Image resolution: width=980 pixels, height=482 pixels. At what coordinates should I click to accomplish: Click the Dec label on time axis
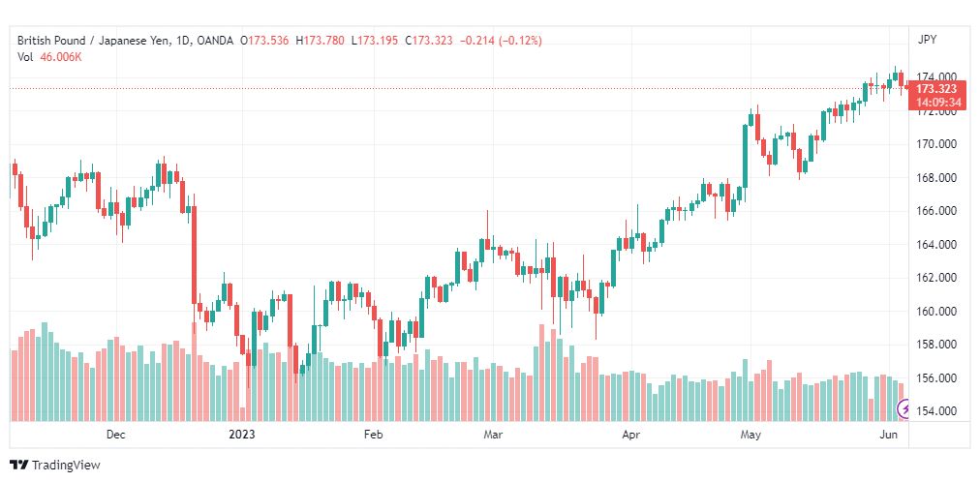click(115, 434)
